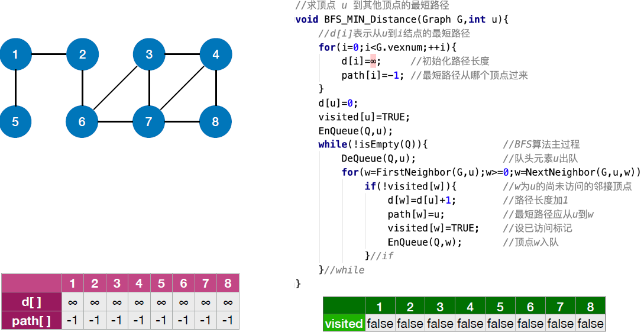Screen dimensions: 644x335
Task: Click the green visited row label
Action: coord(344,323)
